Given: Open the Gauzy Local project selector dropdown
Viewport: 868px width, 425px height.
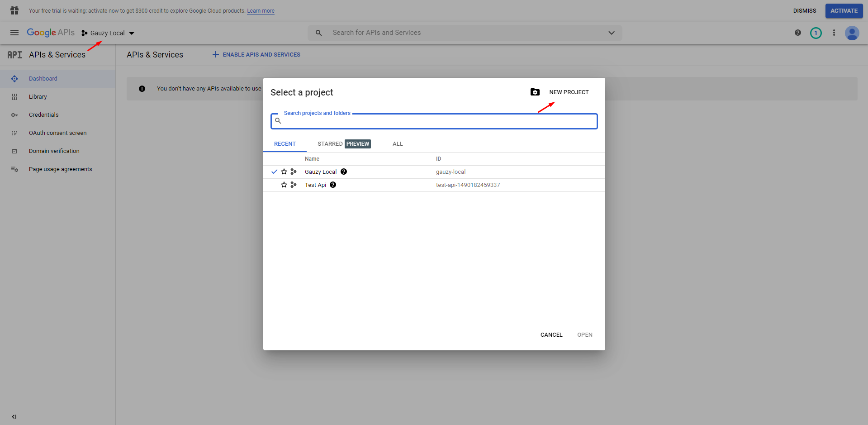Looking at the screenshot, I should [108, 33].
